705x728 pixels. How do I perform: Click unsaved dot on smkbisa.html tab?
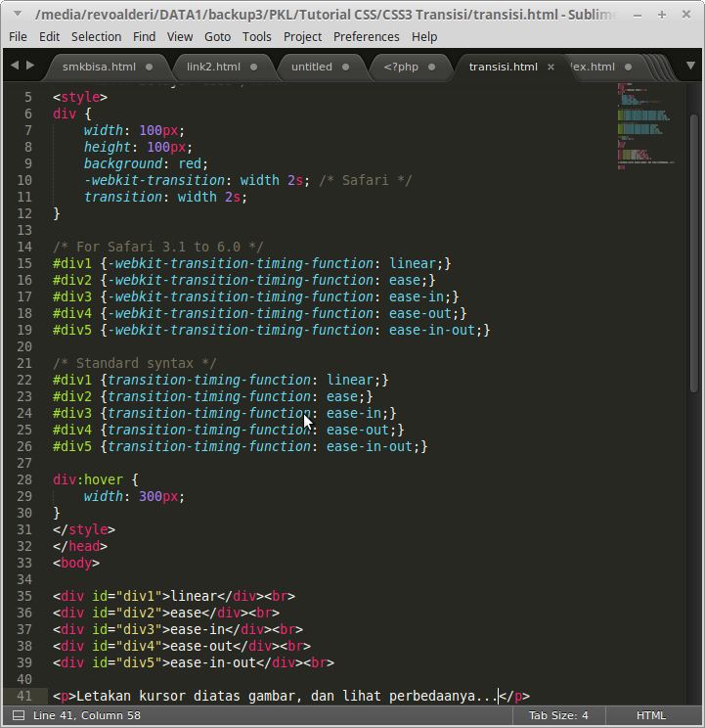coord(149,67)
